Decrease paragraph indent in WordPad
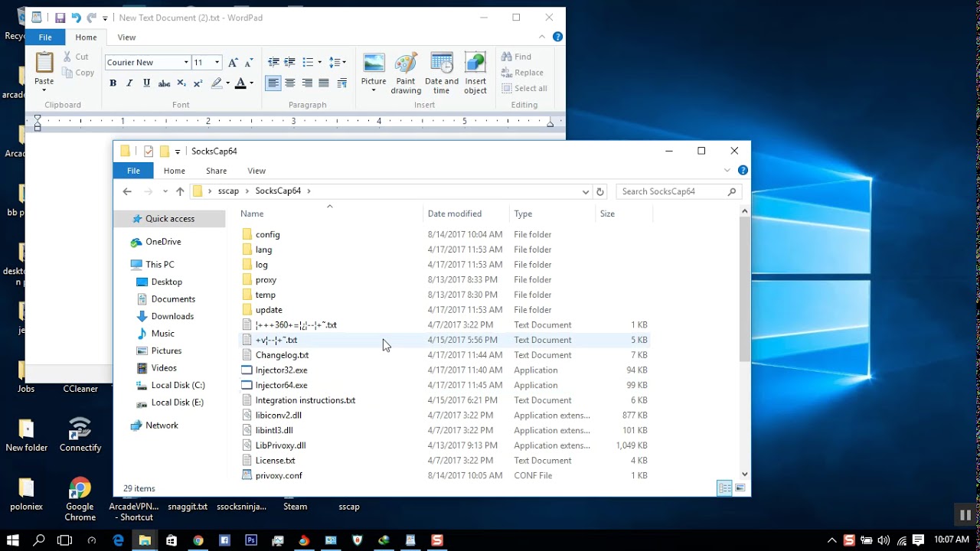This screenshot has height=551, width=980. tap(273, 62)
